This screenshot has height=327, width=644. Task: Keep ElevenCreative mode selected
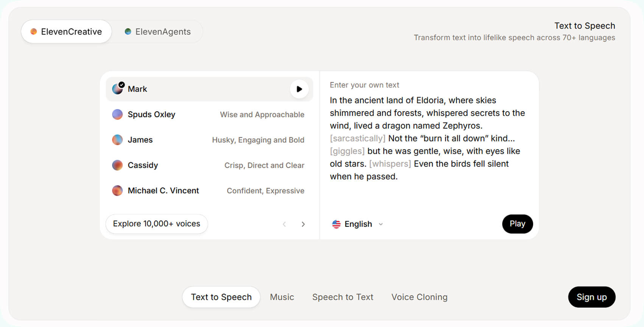pyautogui.click(x=66, y=31)
